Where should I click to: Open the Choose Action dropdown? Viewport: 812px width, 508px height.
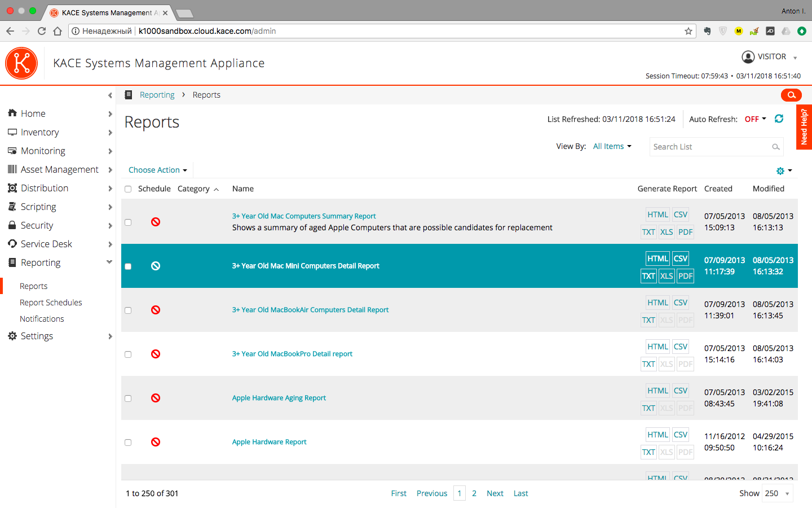pos(158,170)
